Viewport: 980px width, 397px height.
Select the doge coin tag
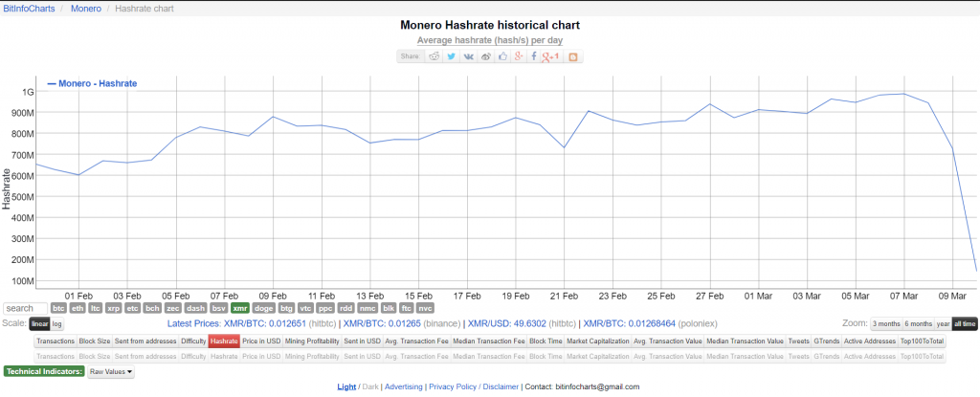pyautogui.click(x=264, y=308)
